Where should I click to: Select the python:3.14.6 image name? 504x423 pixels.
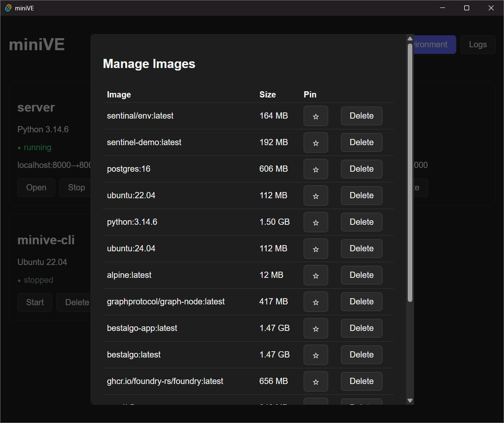tap(132, 222)
